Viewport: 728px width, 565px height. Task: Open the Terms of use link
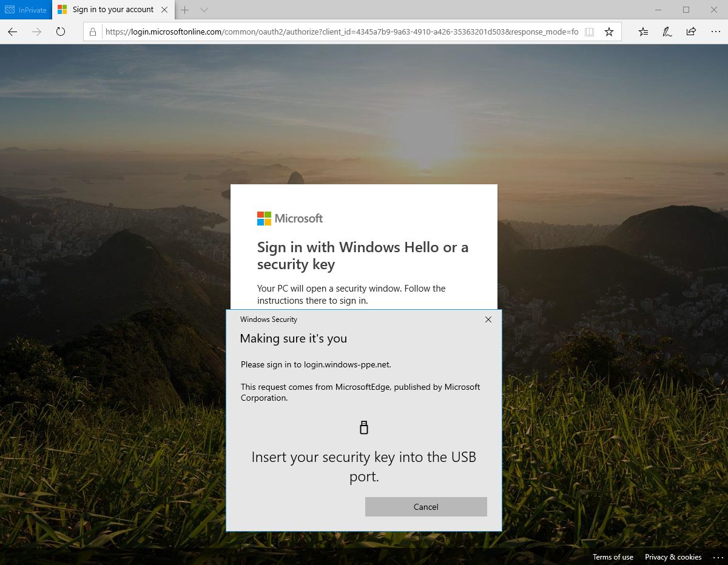[613, 557]
